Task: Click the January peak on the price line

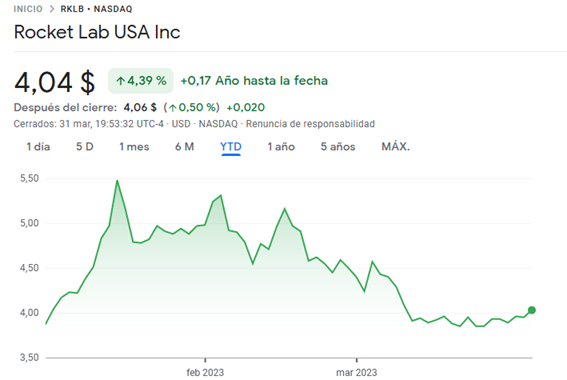Action: click(117, 181)
